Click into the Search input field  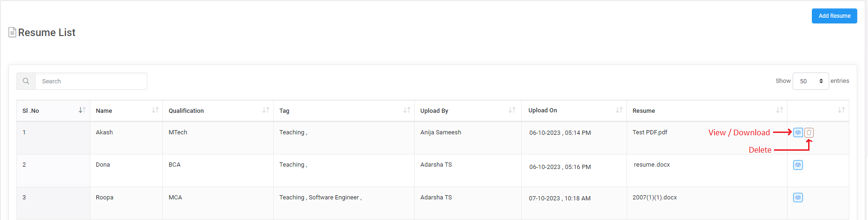click(91, 81)
